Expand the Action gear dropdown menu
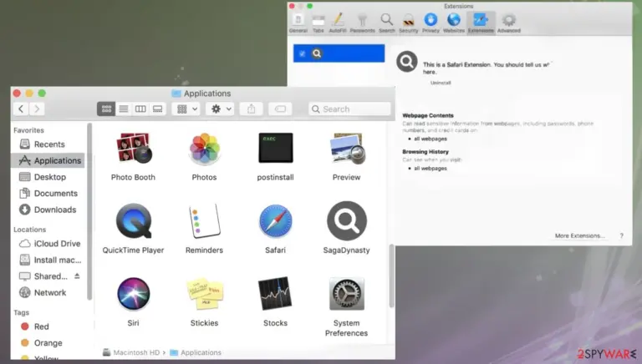642x364 pixels. [221, 109]
